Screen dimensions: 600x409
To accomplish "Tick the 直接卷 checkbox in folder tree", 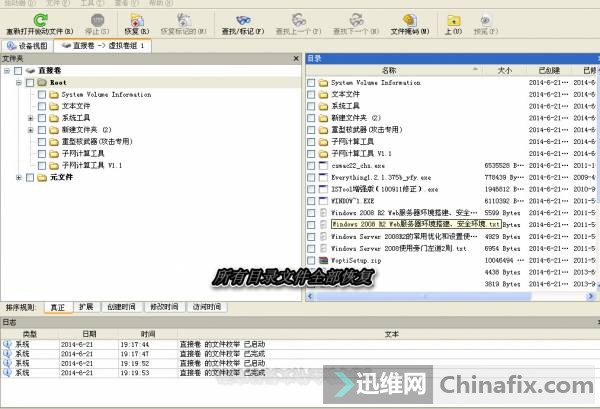I will click(x=18, y=71).
